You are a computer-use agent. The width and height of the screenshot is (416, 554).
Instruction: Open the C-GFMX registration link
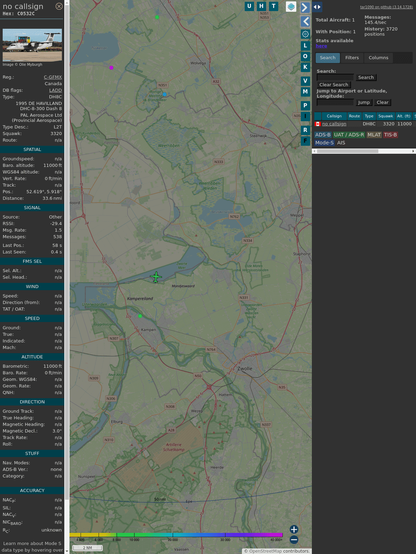point(53,77)
